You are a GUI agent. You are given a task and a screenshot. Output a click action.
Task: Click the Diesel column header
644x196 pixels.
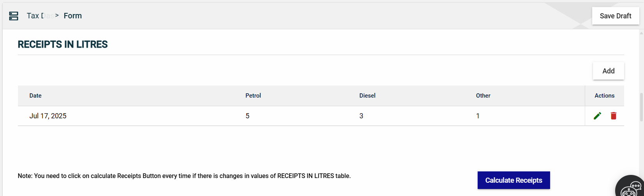(367, 96)
